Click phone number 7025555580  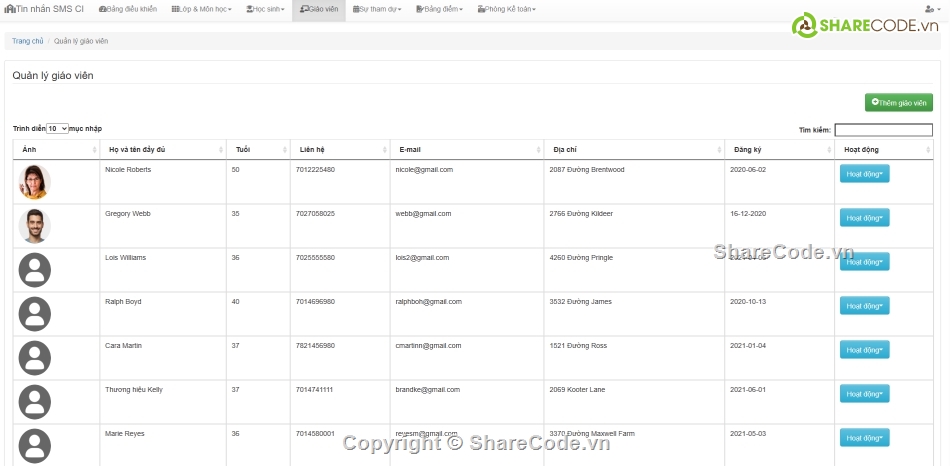(x=315, y=258)
